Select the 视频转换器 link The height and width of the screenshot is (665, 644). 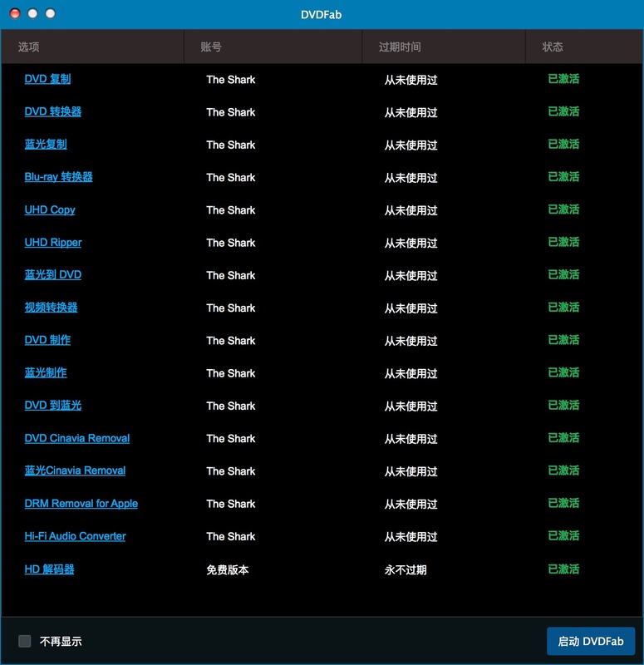click(x=51, y=308)
